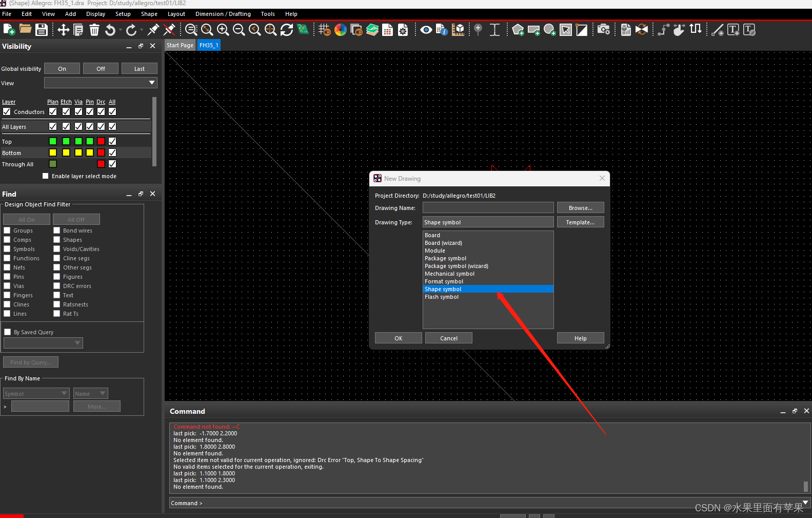Image resolution: width=812 pixels, height=518 pixels.
Task: Click the Browse... button in New Drawing
Action: 580,208
